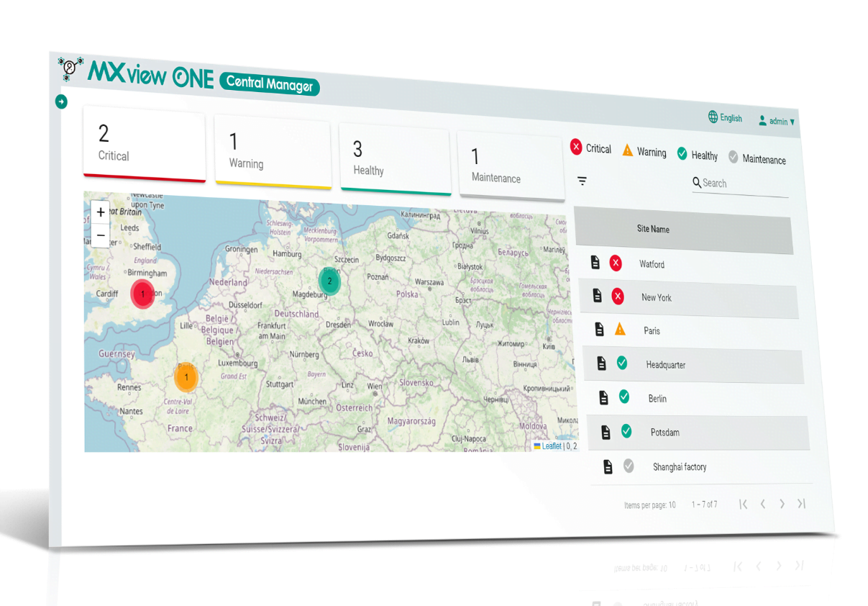Open the Warning summary card

pyautogui.click(x=273, y=153)
